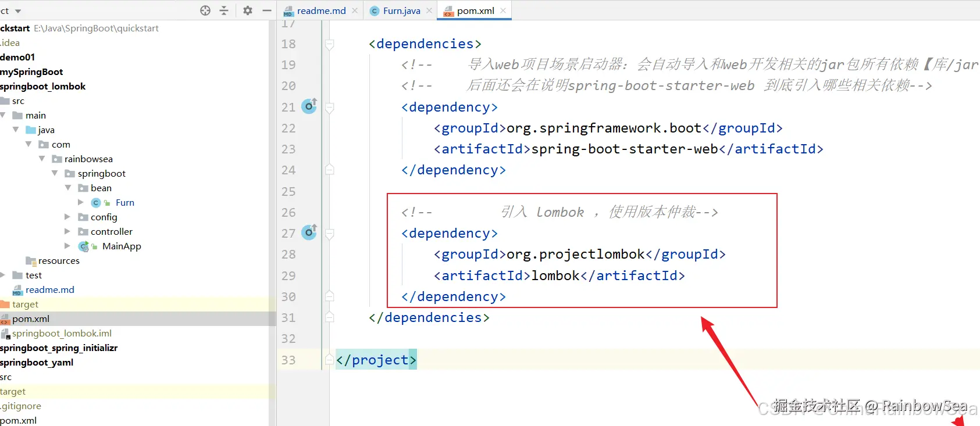Screen dimensions: 980x426
Task: Click the bean gutter icon on line 27
Action: coord(309,232)
